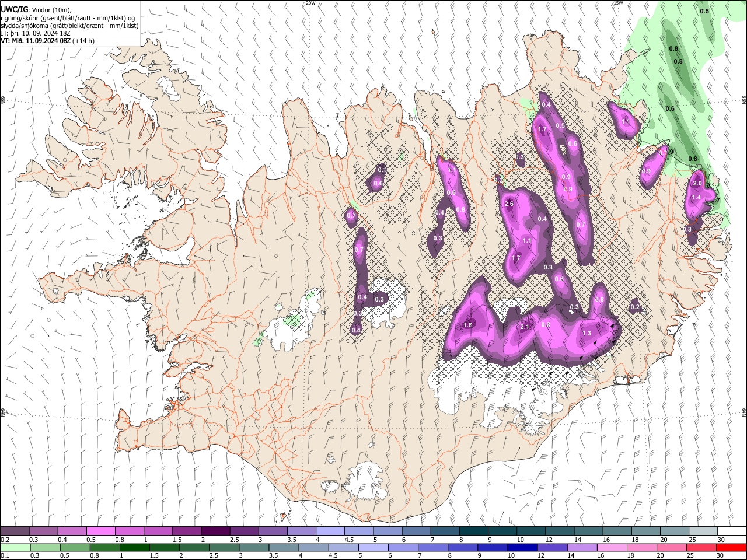Click the '2.1' precipitation value on the map
Viewport: 747px width, 560px height.
[x=524, y=327]
